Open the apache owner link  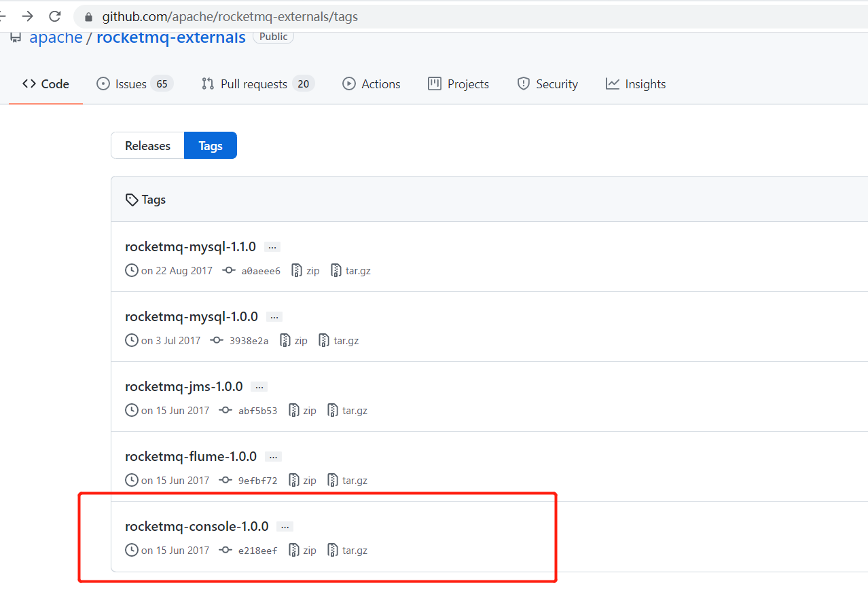point(56,37)
